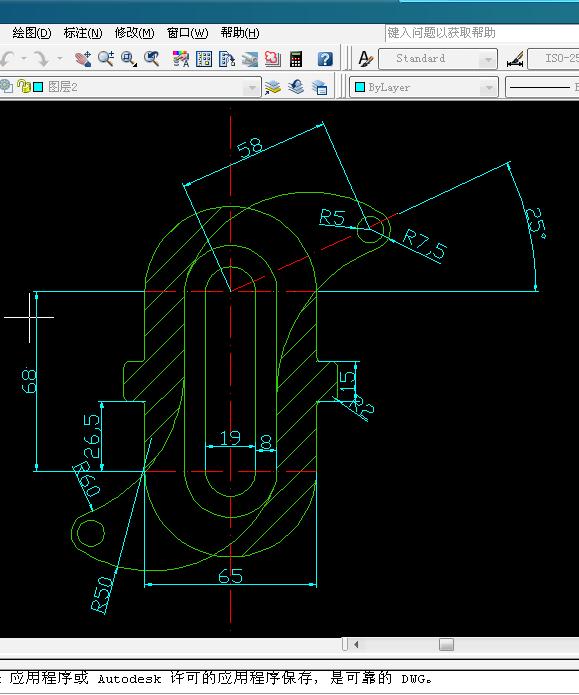This screenshot has height=695, width=579.
Task: Click the Undo arrow icon
Action: point(8,59)
